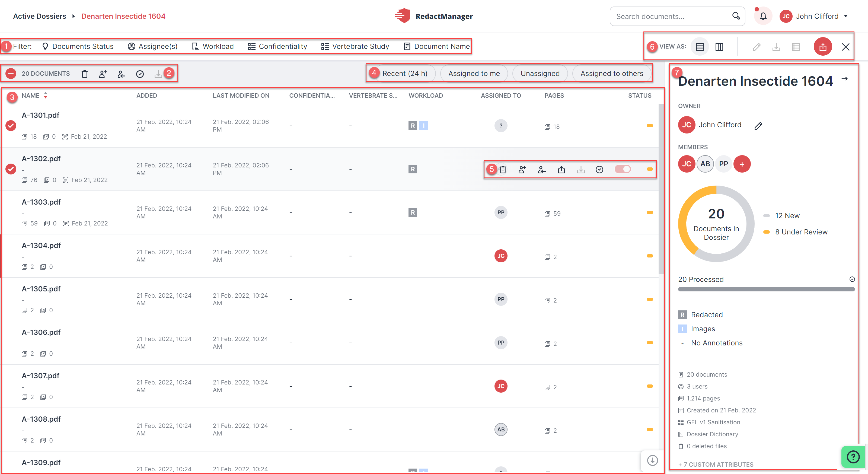Toggle Assigned to others quick filter

click(612, 74)
